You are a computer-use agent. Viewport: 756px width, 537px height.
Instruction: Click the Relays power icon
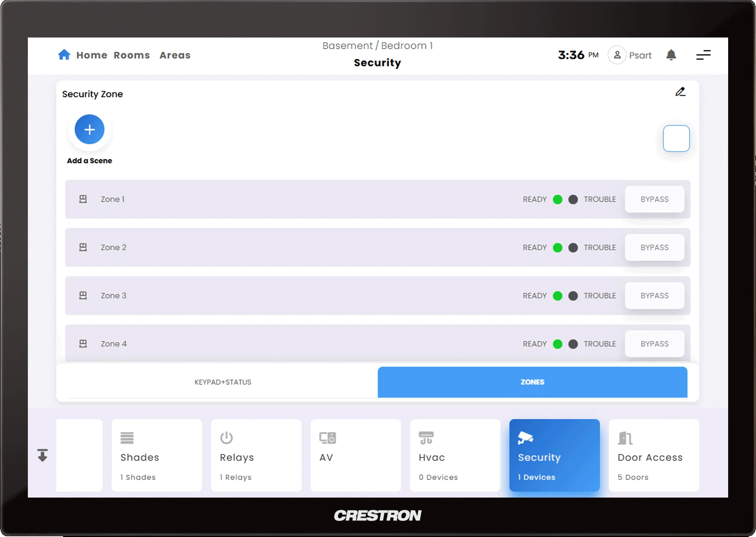[226, 438]
